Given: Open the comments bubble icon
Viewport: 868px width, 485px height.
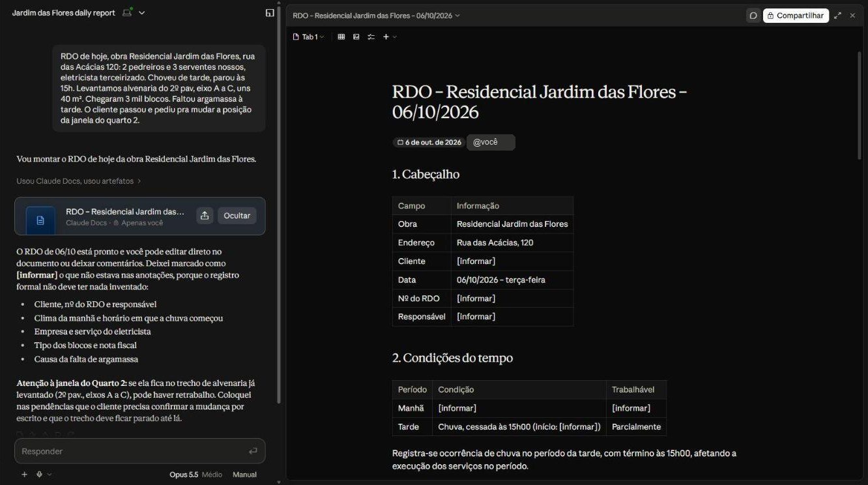Looking at the screenshot, I should [753, 16].
